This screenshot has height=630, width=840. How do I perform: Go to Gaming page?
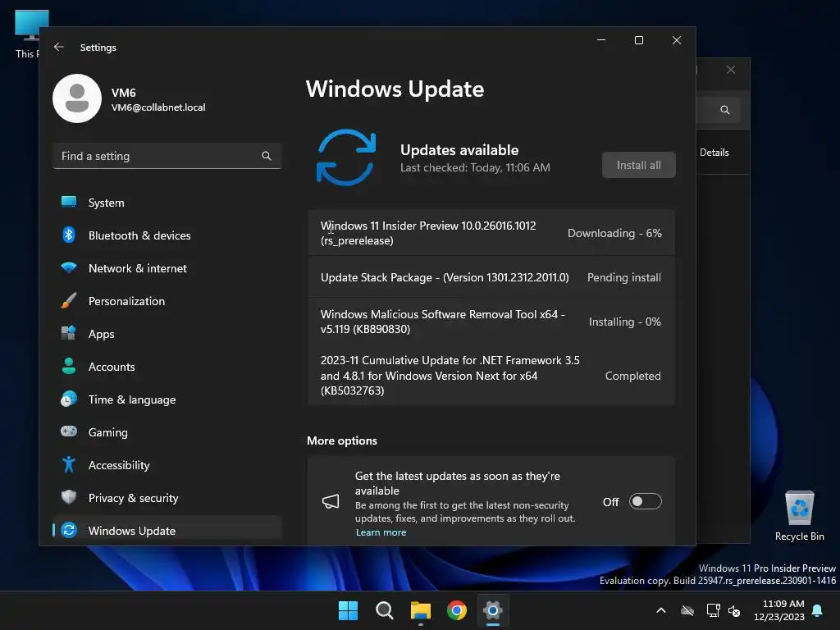tap(167, 431)
